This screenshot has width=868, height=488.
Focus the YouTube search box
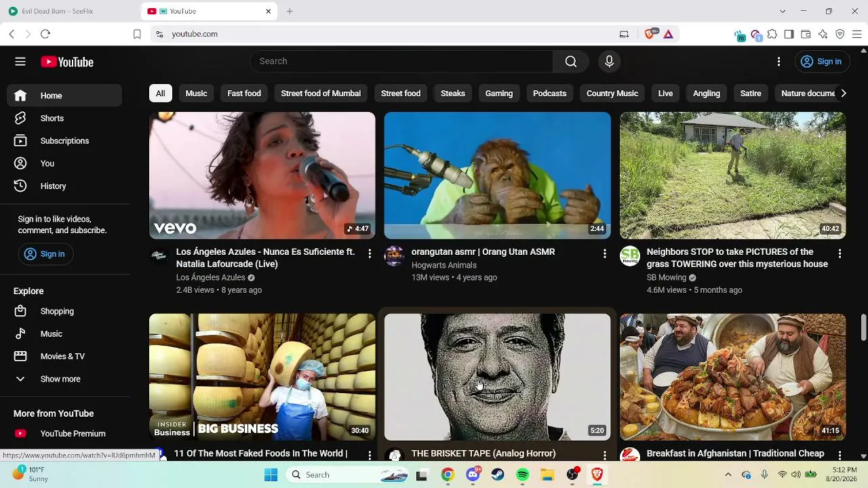[402, 62]
